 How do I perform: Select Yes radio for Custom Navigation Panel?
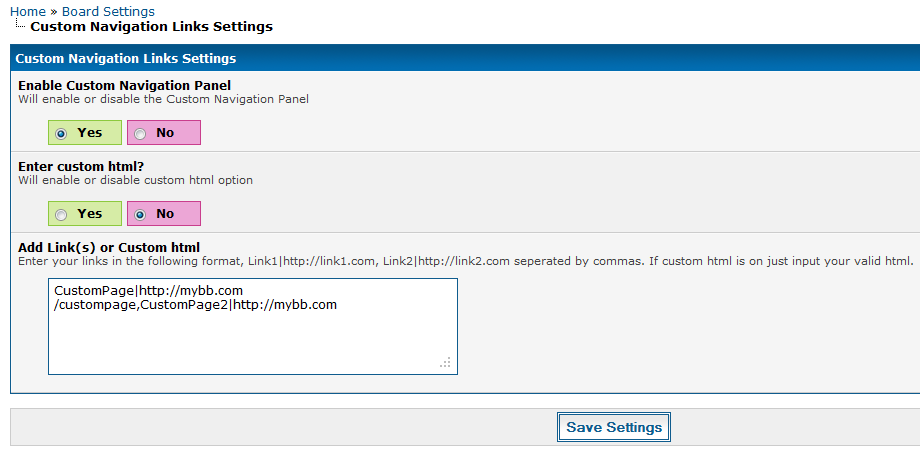click(62, 133)
